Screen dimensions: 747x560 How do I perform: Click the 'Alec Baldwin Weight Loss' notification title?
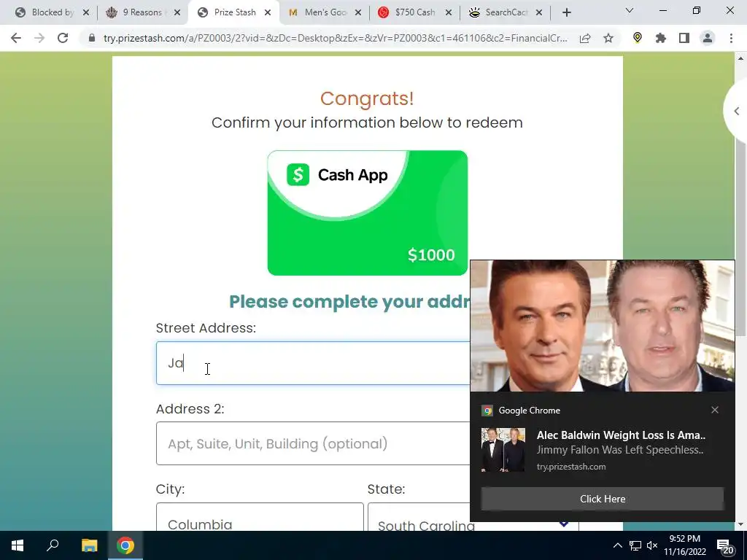[621, 435]
